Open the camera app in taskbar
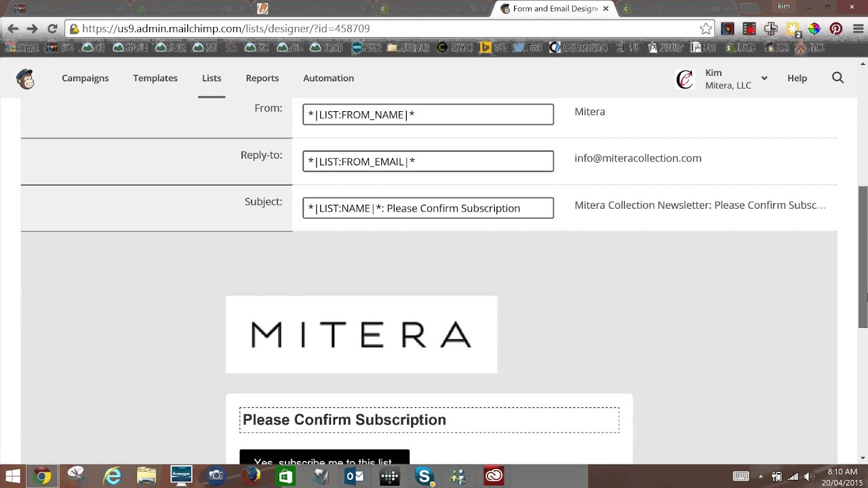Screen dimensions: 868x488 [216, 476]
